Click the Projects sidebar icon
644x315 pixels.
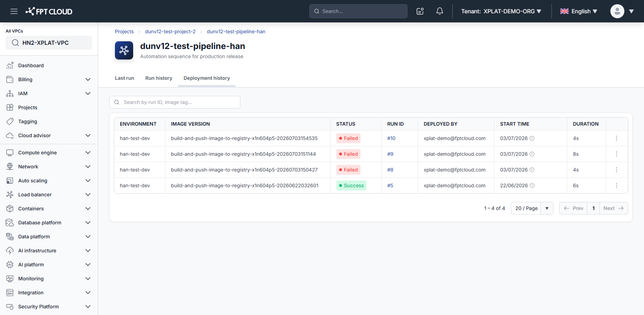(x=10, y=107)
